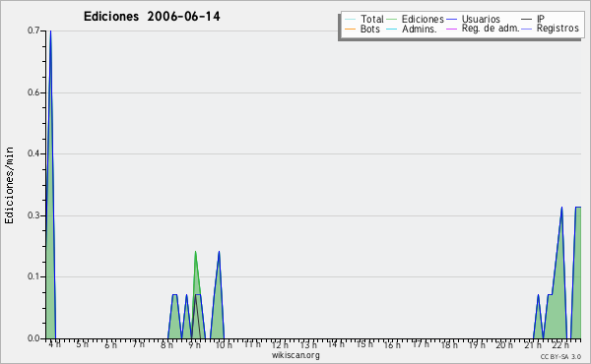Click the 0.0 y-axis value
Viewport: 591px width, 364px height.
pyautogui.click(x=33, y=338)
